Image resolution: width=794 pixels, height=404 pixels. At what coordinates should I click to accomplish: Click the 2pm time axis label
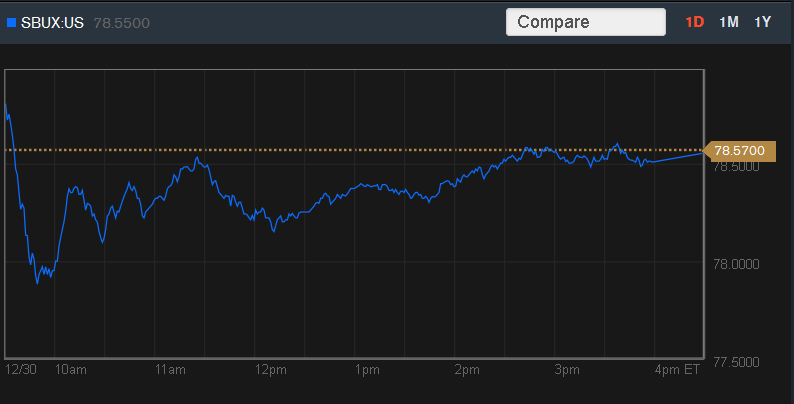[x=467, y=369]
